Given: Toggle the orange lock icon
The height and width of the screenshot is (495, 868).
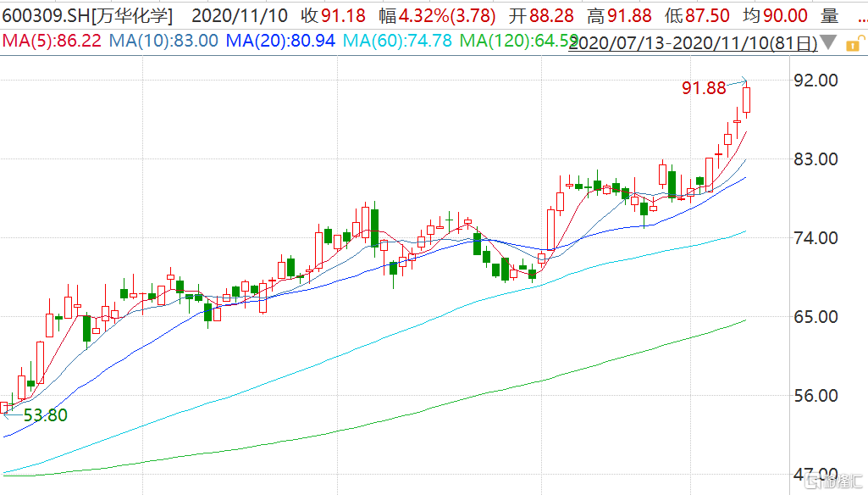Looking at the screenshot, I should click(854, 43).
